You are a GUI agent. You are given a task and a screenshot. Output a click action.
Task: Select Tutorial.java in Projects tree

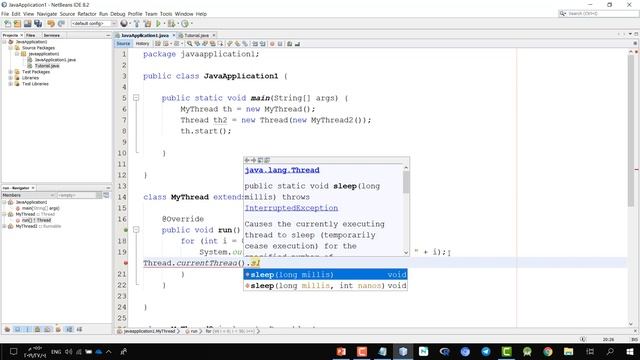pyautogui.click(x=47, y=66)
